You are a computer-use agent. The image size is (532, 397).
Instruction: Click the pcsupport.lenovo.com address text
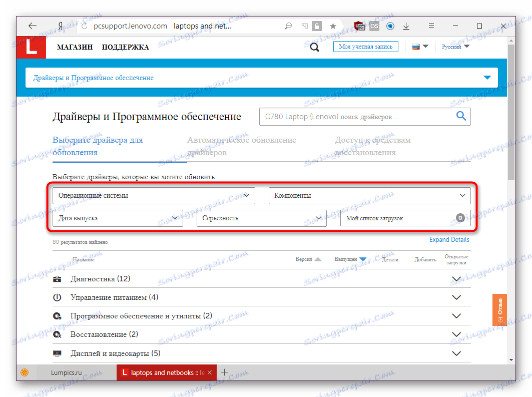pyautogui.click(x=130, y=26)
